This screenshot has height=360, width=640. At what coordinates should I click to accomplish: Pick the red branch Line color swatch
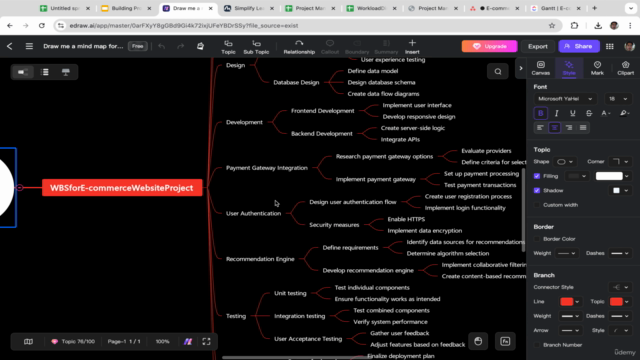pos(566,302)
